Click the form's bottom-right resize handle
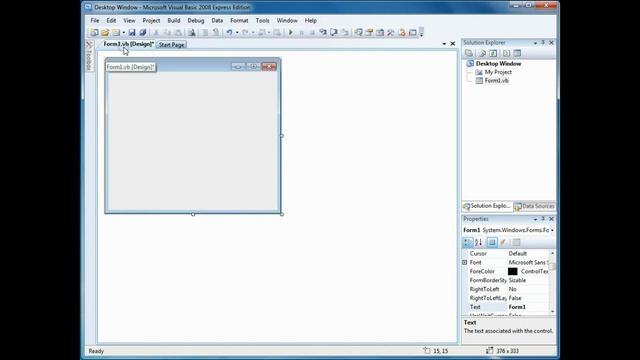The image size is (640, 360). pyautogui.click(x=282, y=214)
